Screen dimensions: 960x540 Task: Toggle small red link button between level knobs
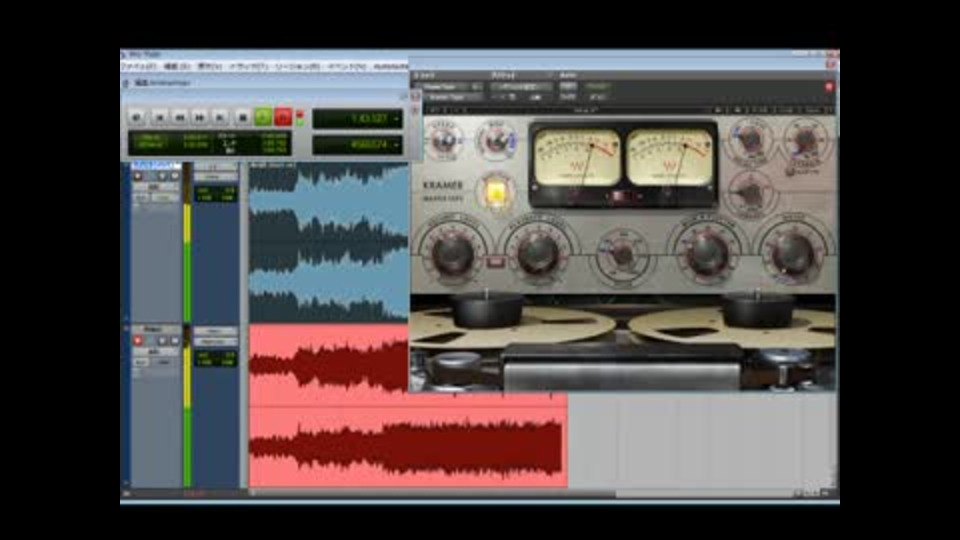pyautogui.click(x=495, y=262)
